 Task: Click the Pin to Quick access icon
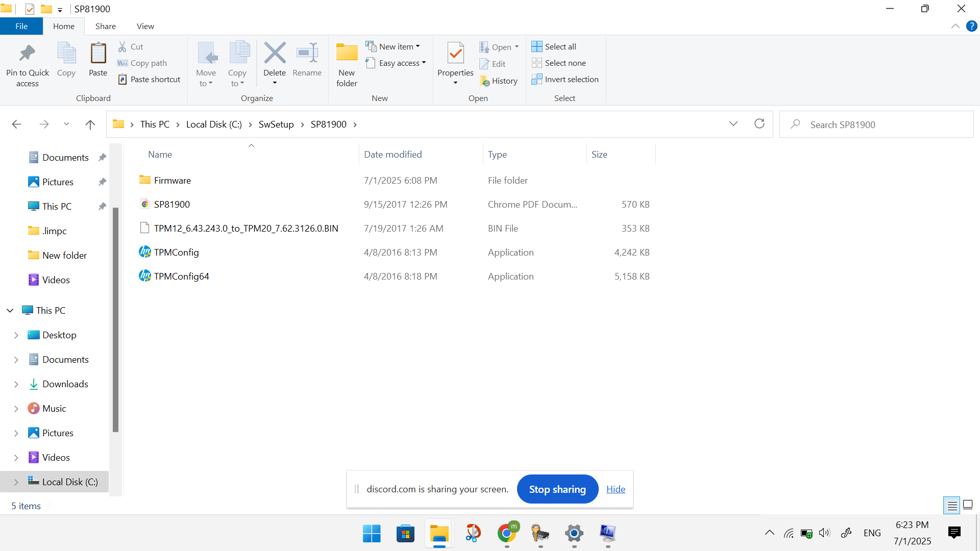coord(27,53)
